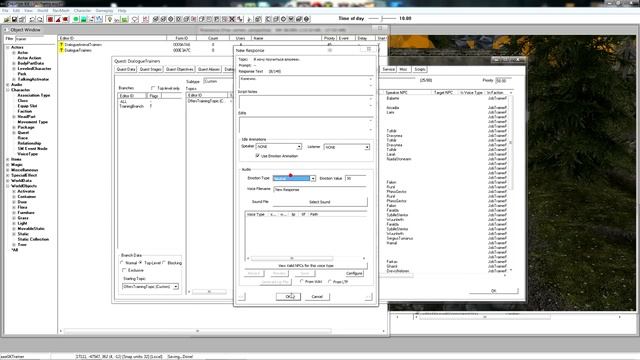640x360 pixels.
Task: Switch to the Quest Stages tab
Action: point(151,69)
